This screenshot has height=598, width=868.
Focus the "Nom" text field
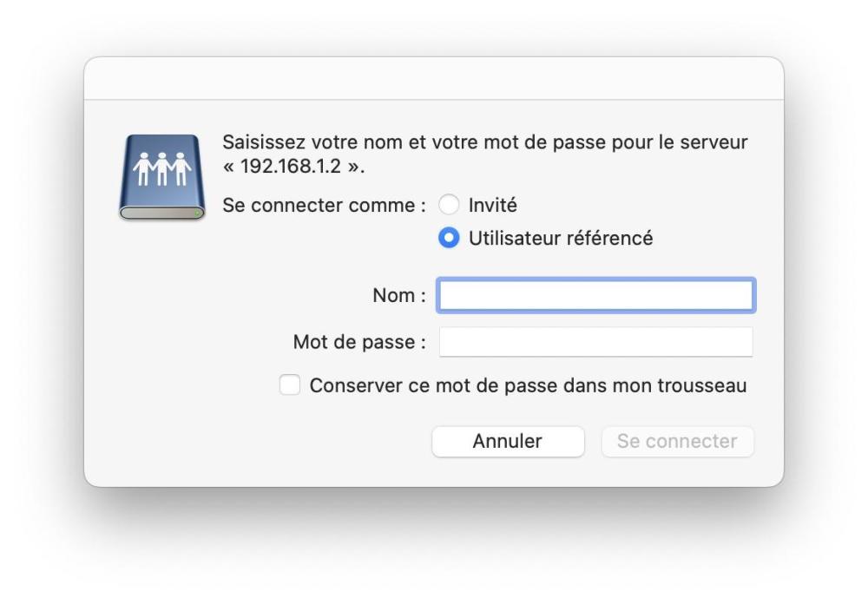tap(595, 295)
